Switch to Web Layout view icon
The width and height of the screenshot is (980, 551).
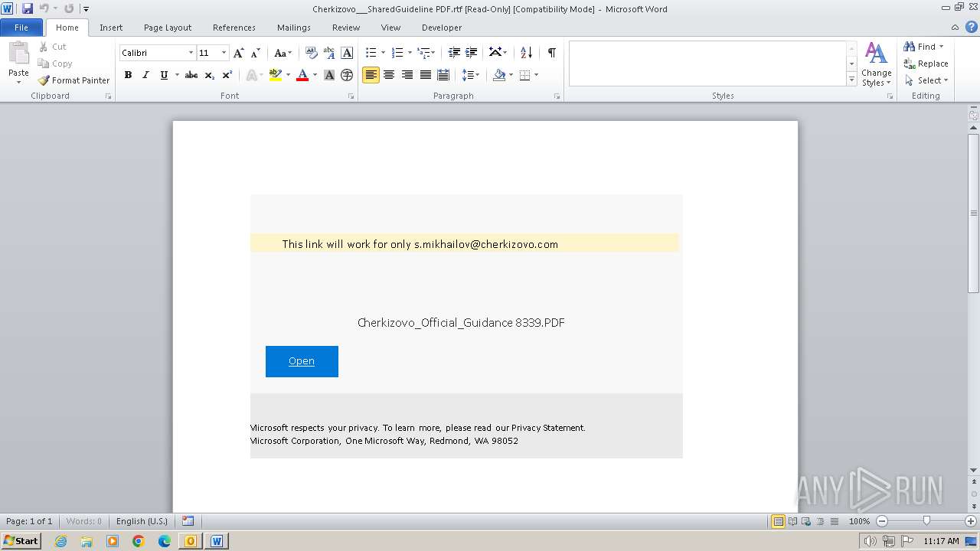tap(805, 521)
